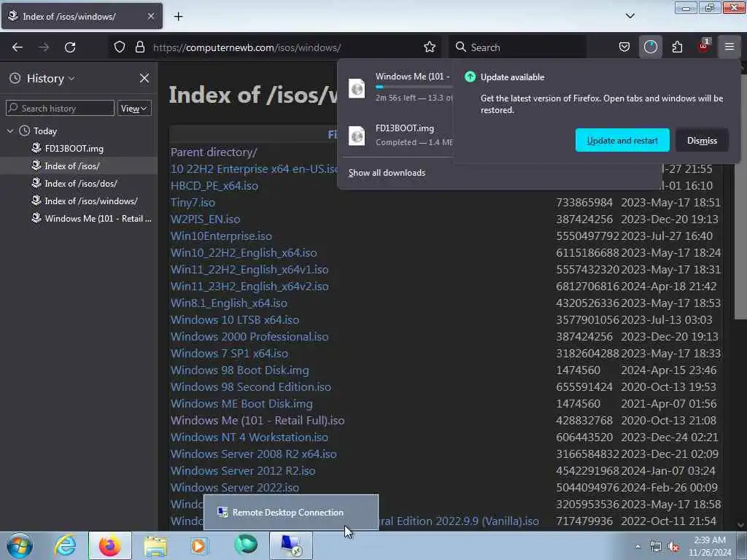Open the Win8.1_English_x64.iso link
Screen dimensions: 747x560
click(229, 303)
